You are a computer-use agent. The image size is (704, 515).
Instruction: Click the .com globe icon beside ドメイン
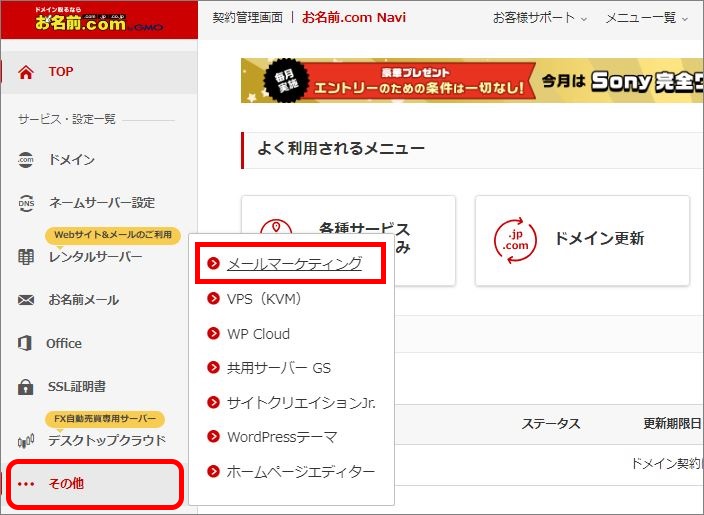(26, 160)
